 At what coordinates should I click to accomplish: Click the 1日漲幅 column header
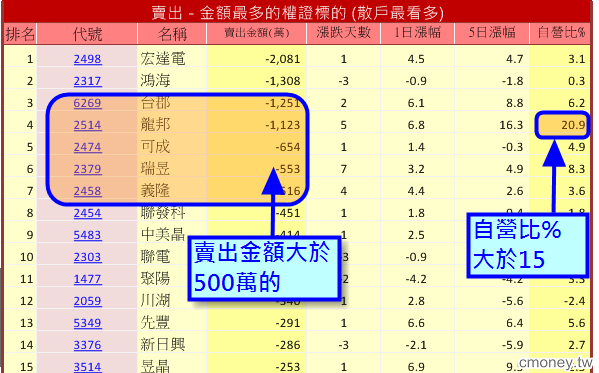[417, 34]
